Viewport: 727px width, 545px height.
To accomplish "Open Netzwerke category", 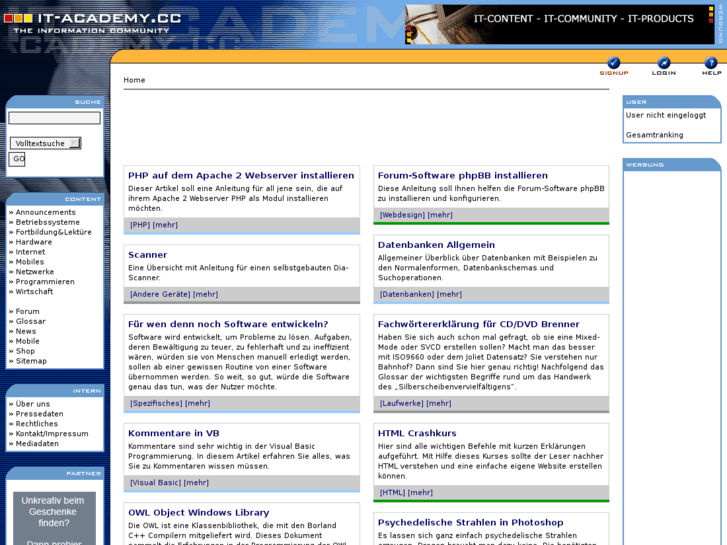I will [x=35, y=272].
